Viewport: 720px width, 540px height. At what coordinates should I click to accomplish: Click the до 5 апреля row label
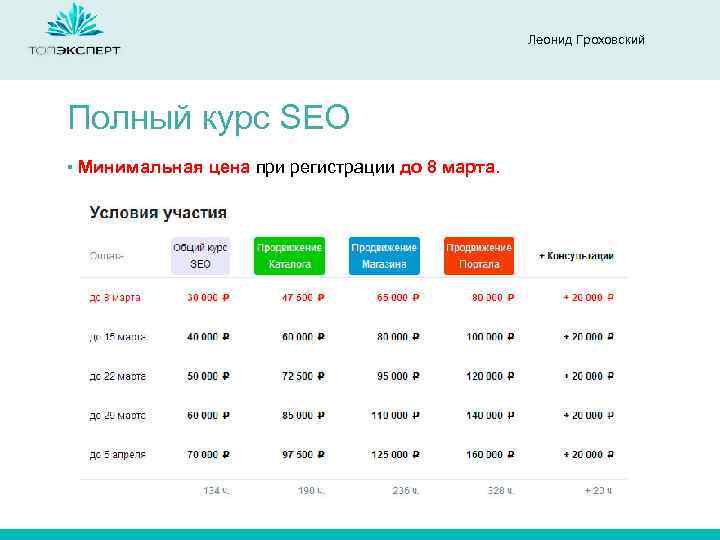pos(118,455)
